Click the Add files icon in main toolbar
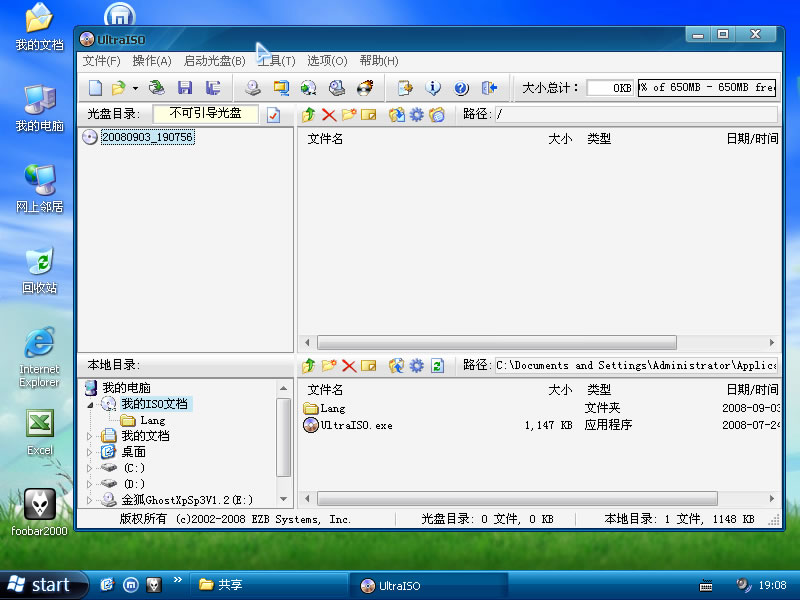Screen dimensions: 800x600 [x=405, y=88]
